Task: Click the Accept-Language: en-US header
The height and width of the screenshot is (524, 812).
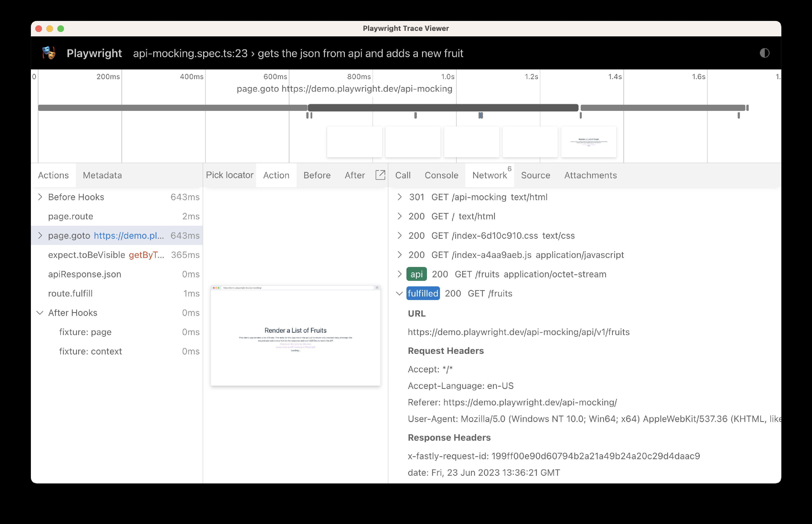Action: click(461, 386)
